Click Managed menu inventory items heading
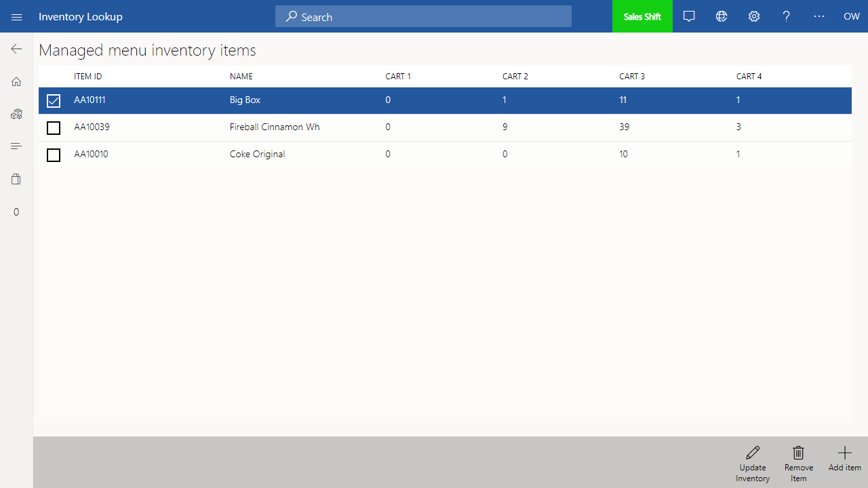 pyautogui.click(x=147, y=50)
